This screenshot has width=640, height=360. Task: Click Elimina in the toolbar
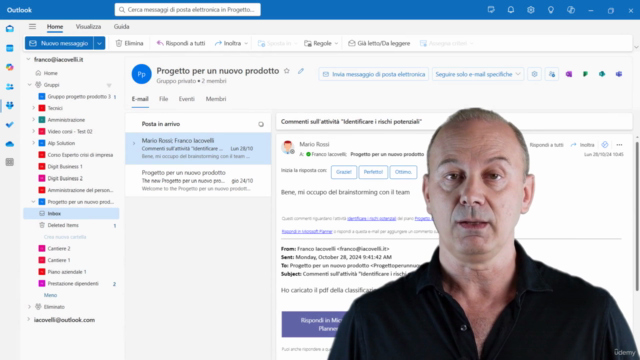129,43
